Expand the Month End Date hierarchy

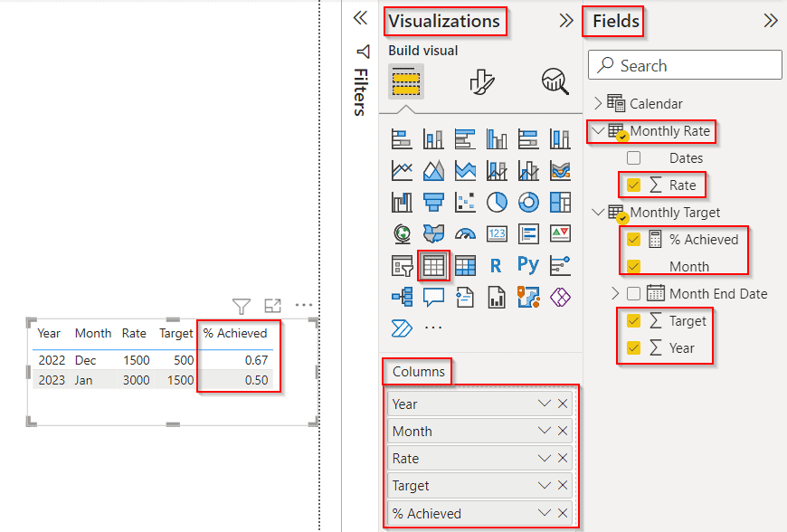[615, 294]
